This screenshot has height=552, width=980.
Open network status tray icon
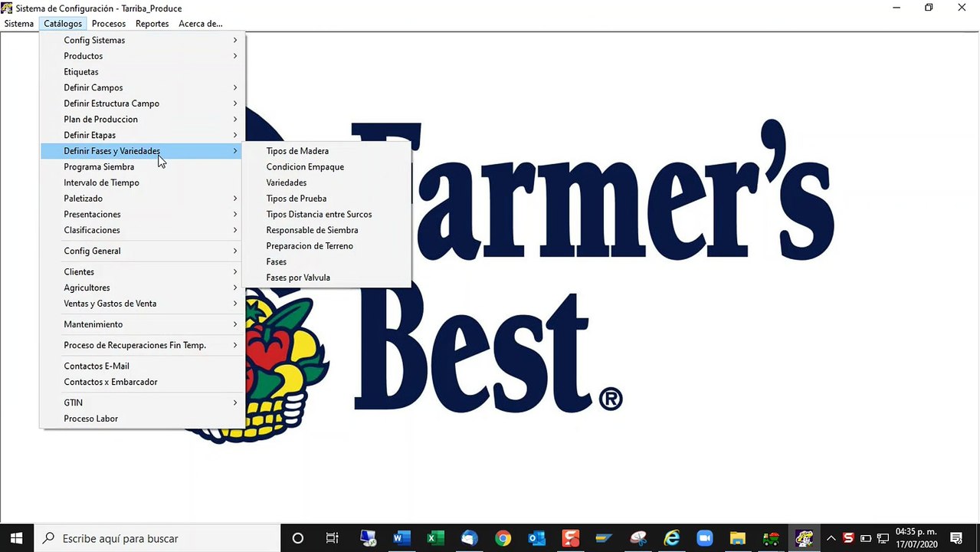[x=883, y=538]
